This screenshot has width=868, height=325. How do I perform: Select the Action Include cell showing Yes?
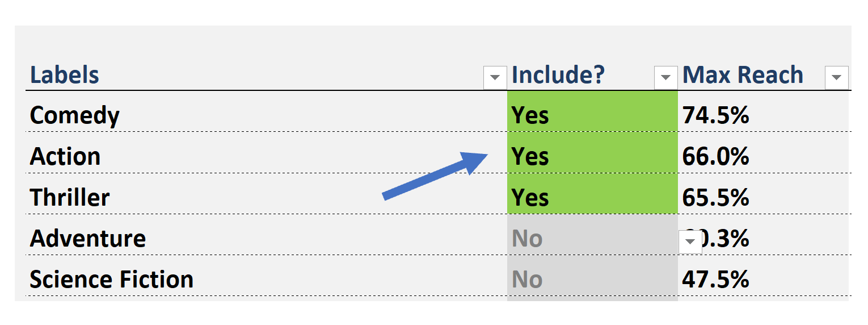(592, 152)
